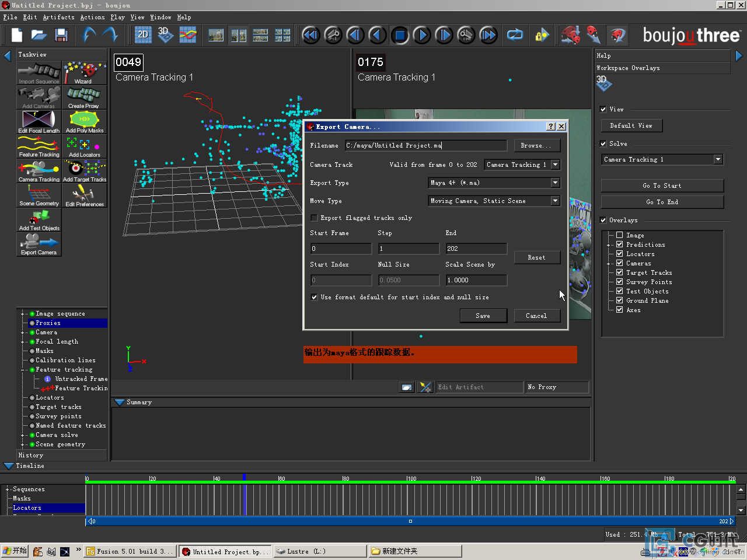Image resolution: width=747 pixels, height=560 pixels.
Task: Collapse the Feature tracking tree node
Action: click(x=23, y=370)
